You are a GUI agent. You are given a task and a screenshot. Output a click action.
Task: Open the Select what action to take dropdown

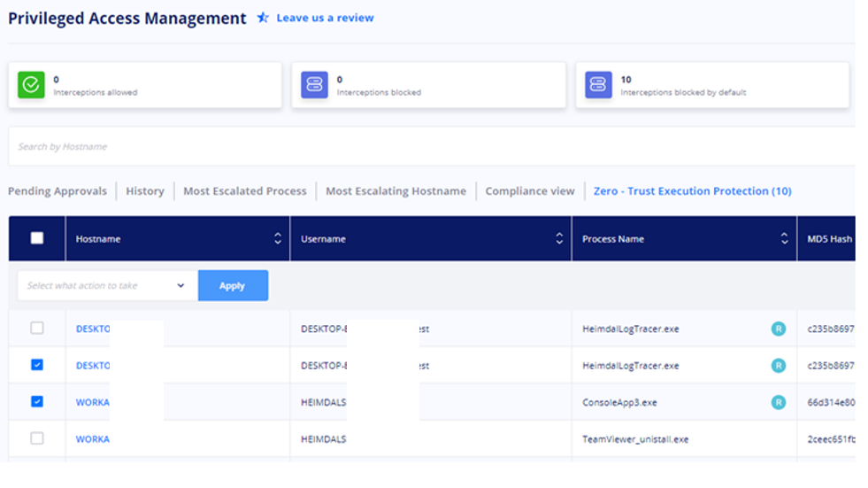(x=107, y=286)
